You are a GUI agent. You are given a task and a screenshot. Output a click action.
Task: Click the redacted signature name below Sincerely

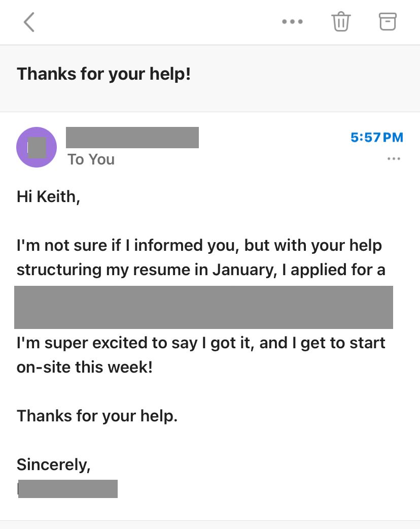[67, 488]
